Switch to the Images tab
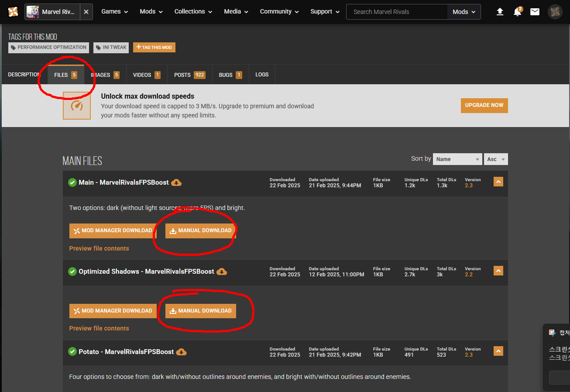 tap(105, 75)
